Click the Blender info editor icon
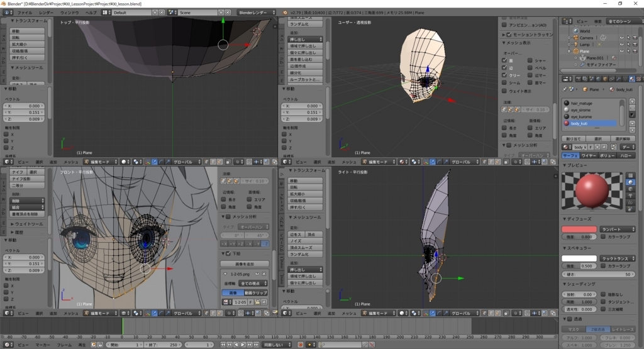The height and width of the screenshot is (349, 644). tap(6, 13)
